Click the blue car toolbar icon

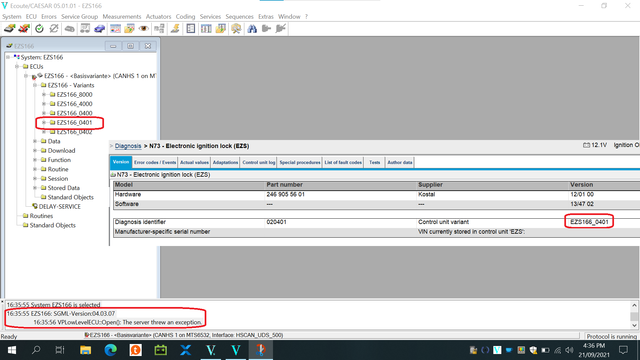pyautogui.click(x=99, y=29)
